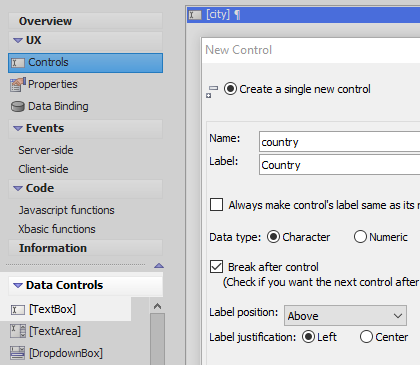Open the Label position dropdown
Viewport: 420px width, 365px height.
345,315
